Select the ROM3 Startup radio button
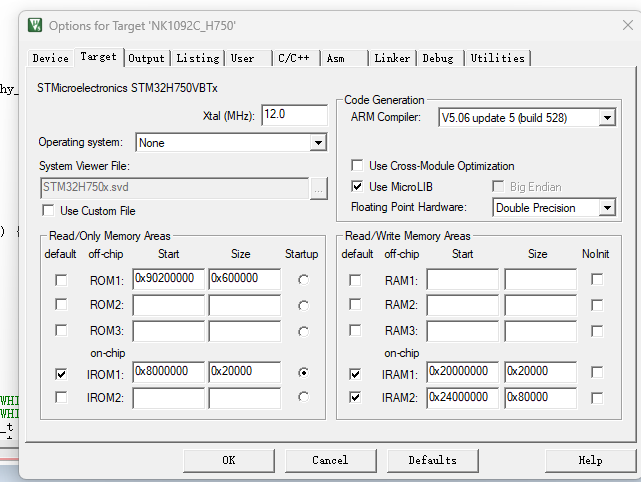Screen dimensions: 641x482 click(x=303, y=331)
